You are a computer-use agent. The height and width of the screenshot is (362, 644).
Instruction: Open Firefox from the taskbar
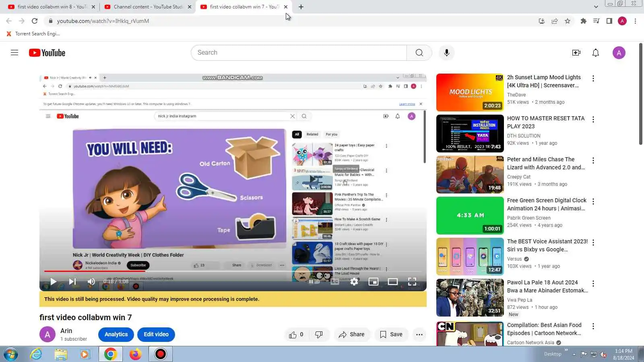[x=135, y=354]
